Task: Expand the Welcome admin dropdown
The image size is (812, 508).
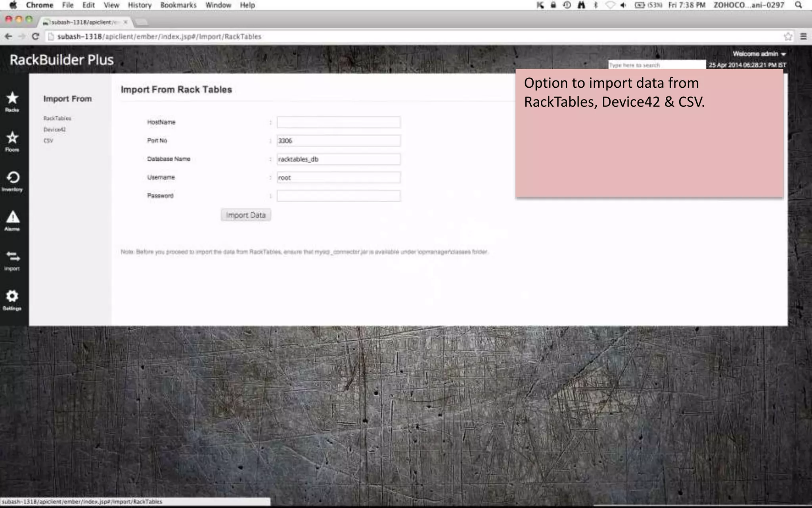Action: [759, 54]
